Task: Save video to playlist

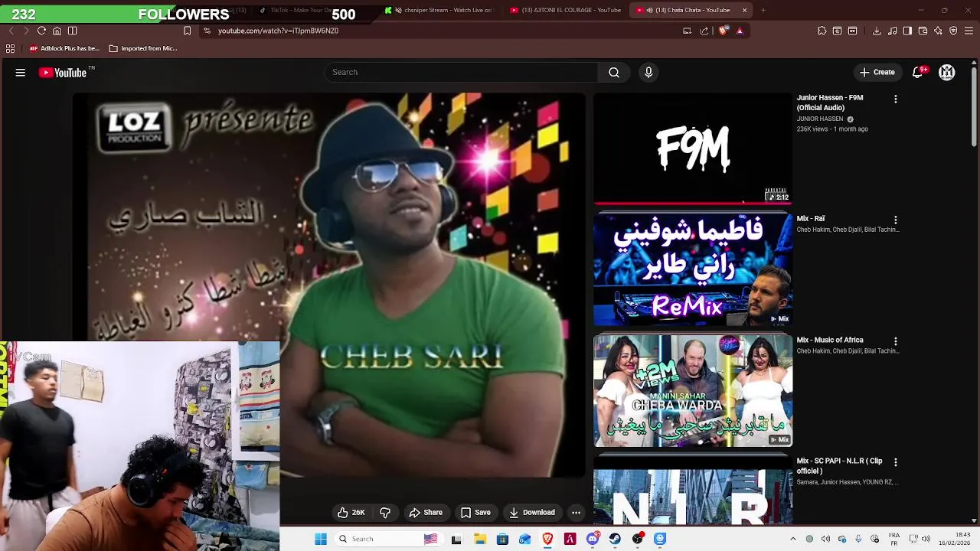Action: (x=475, y=513)
